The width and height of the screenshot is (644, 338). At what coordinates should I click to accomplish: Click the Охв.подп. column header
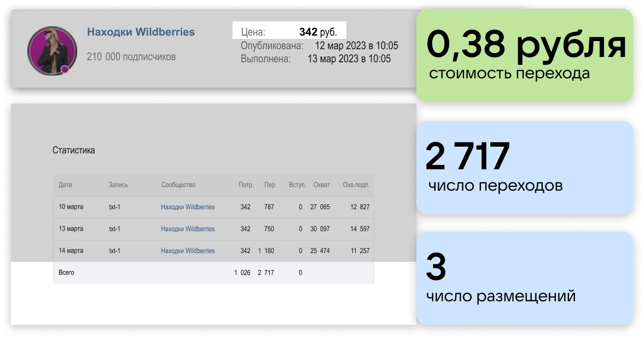pyautogui.click(x=356, y=185)
